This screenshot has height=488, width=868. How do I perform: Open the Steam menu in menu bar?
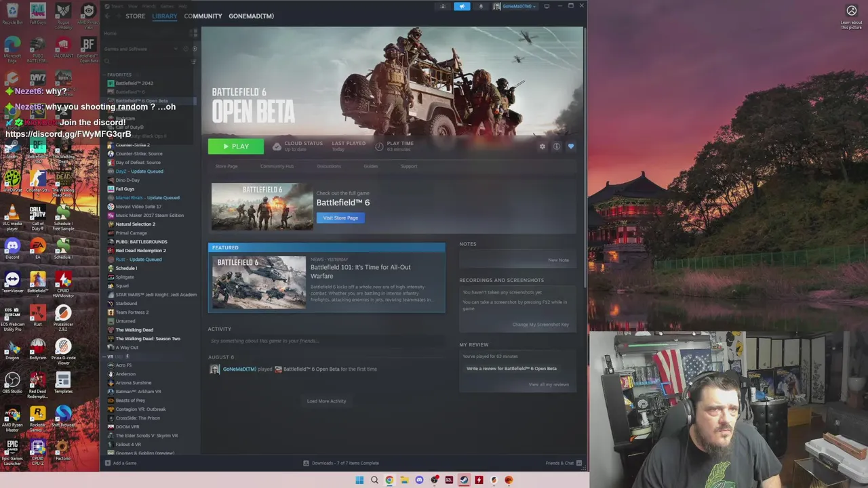(x=118, y=6)
